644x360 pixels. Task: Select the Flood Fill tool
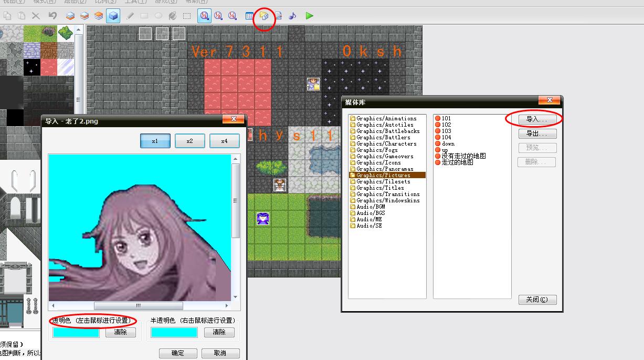point(173,16)
